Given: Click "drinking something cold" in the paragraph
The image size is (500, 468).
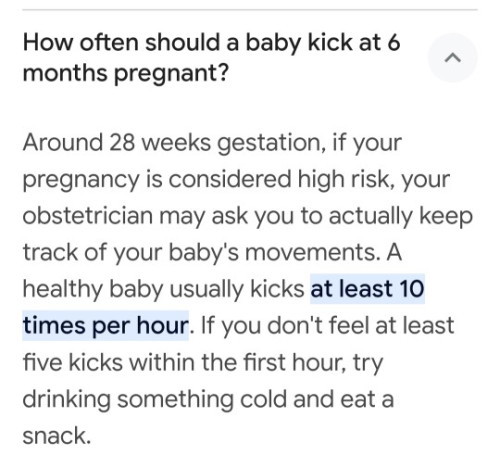Looking at the screenshot, I should pyautogui.click(x=155, y=399).
